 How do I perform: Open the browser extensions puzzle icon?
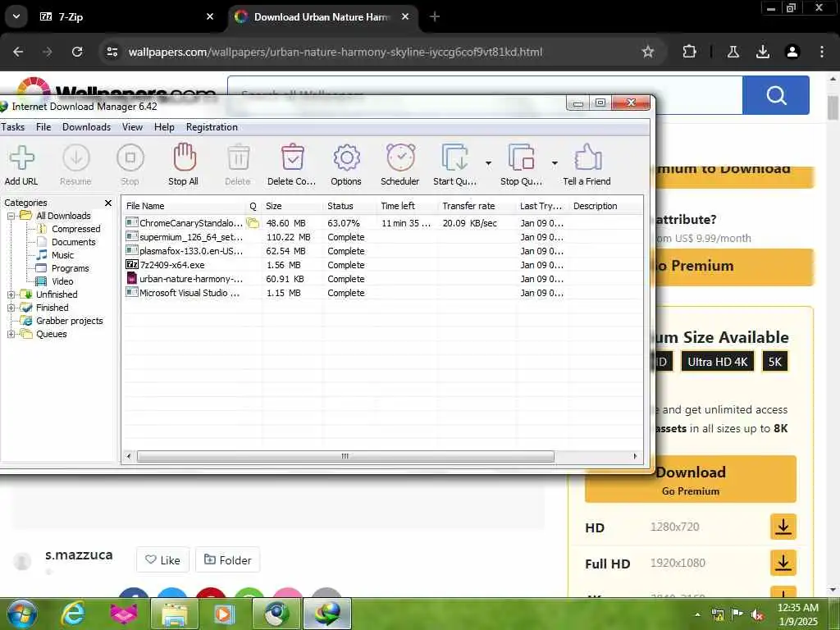[x=689, y=52]
